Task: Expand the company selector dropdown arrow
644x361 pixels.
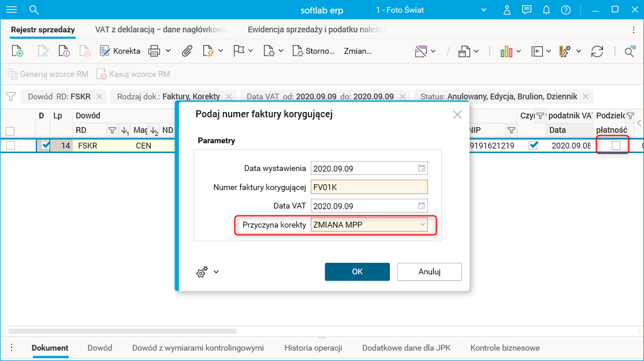Action: (484, 10)
